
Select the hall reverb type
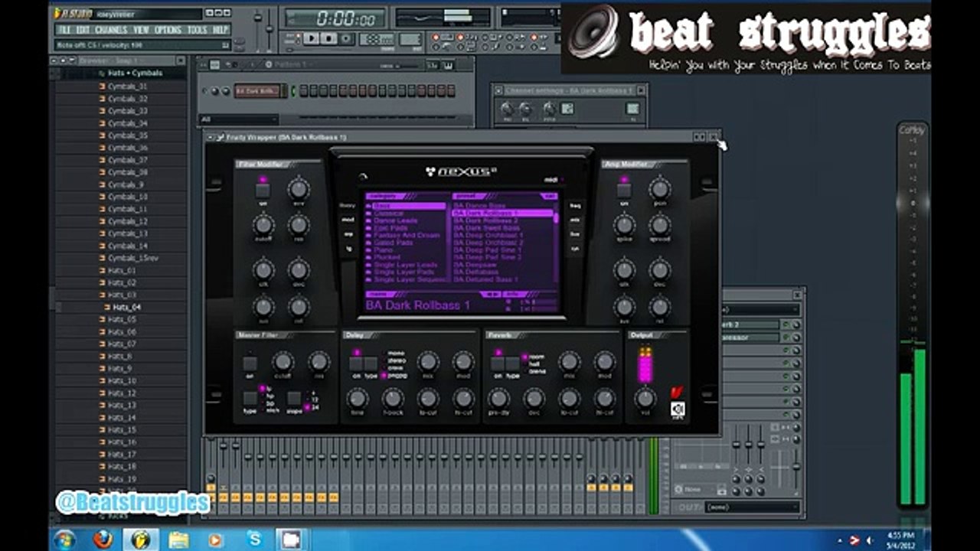point(535,364)
